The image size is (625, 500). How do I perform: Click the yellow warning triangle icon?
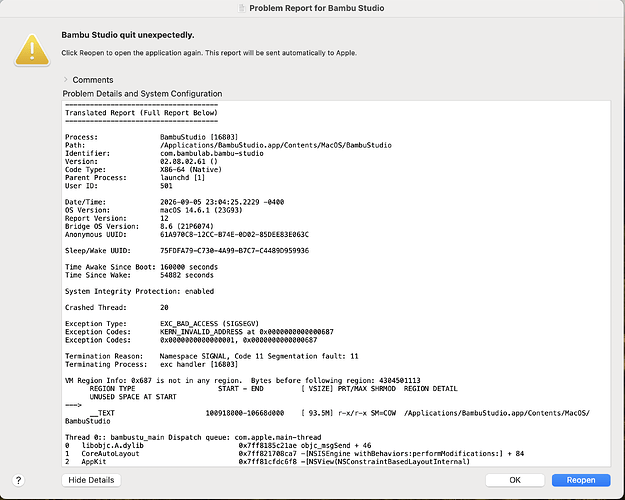coord(32,51)
